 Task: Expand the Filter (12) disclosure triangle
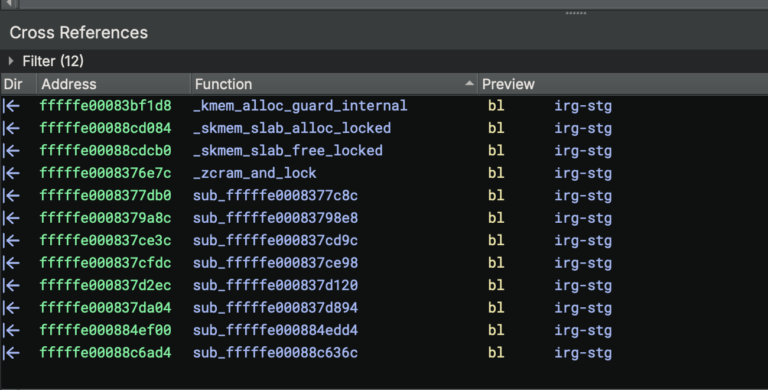(11, 61)
